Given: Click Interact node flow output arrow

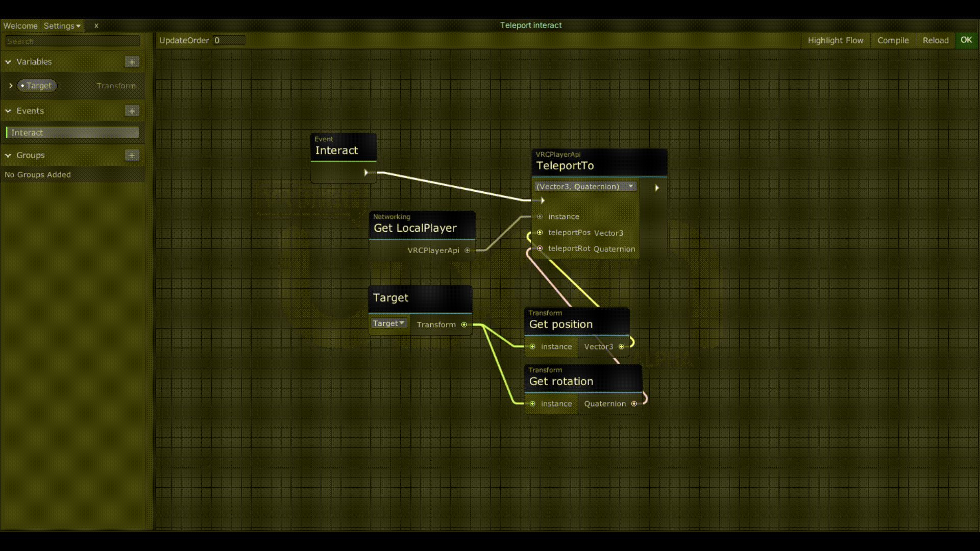Looking at the screenshot, I should point(366,173).
